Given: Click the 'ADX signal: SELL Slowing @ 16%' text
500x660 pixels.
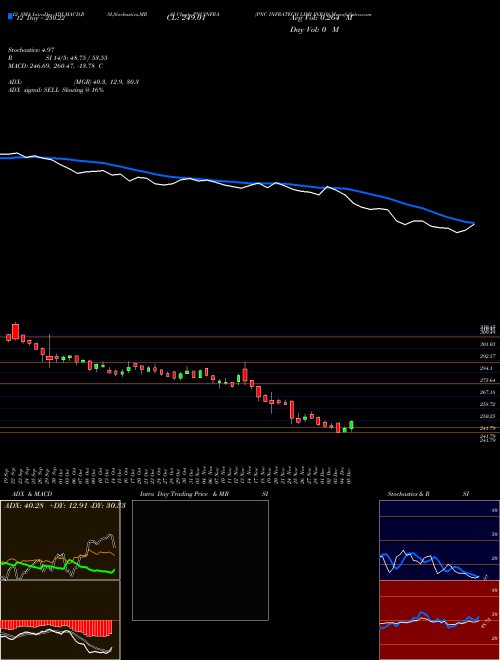Looking at the screenshot, I should tap(56, 90).
